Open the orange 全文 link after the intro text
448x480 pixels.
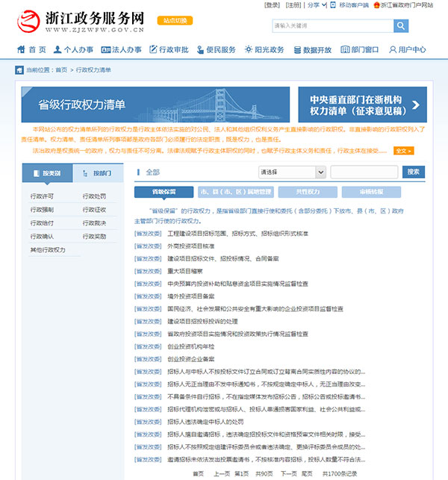point(403,151)
